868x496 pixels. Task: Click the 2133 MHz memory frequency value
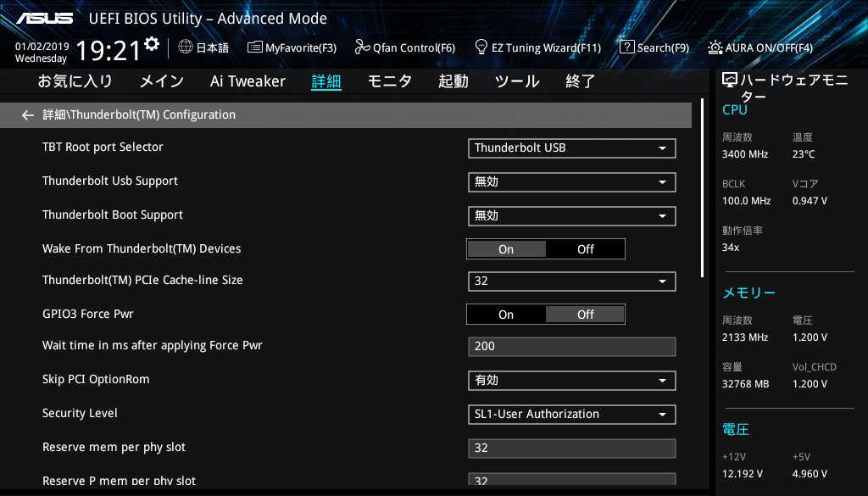[x=745, y=337]
